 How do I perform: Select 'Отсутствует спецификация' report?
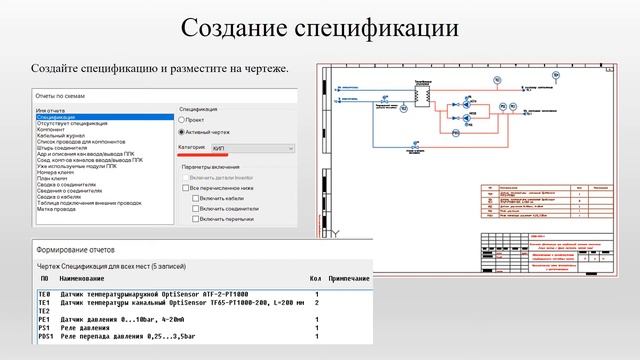[72, 123]
